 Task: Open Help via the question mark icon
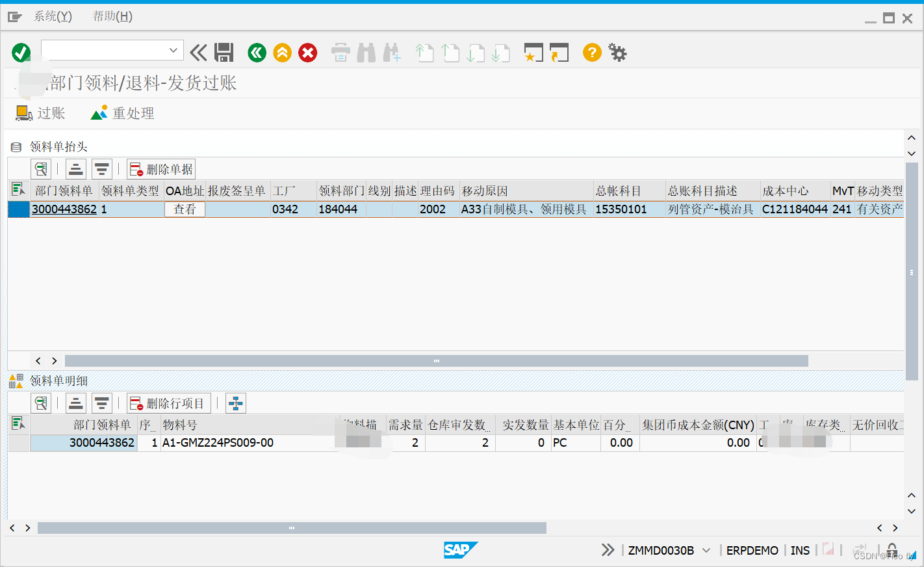[x=592, y=52]
